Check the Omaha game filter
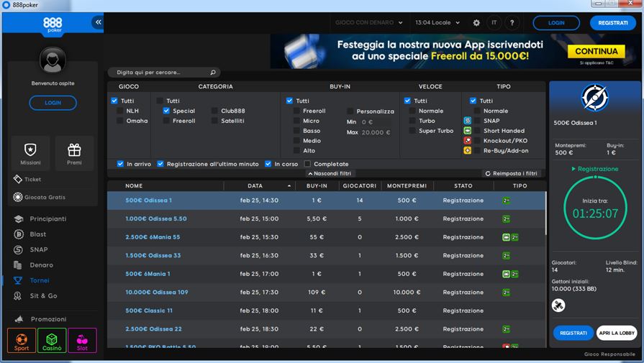This screenshot has height=363, width=644. coord(120,121)
